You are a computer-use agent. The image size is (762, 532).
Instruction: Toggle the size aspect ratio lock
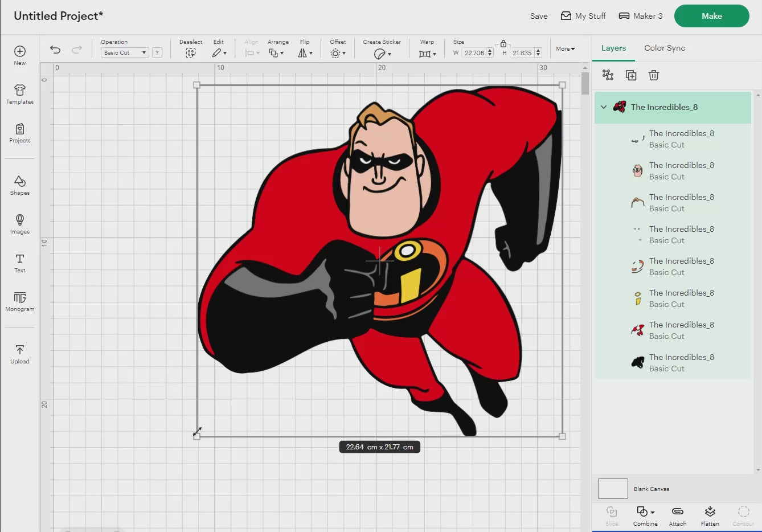(503, 44)
